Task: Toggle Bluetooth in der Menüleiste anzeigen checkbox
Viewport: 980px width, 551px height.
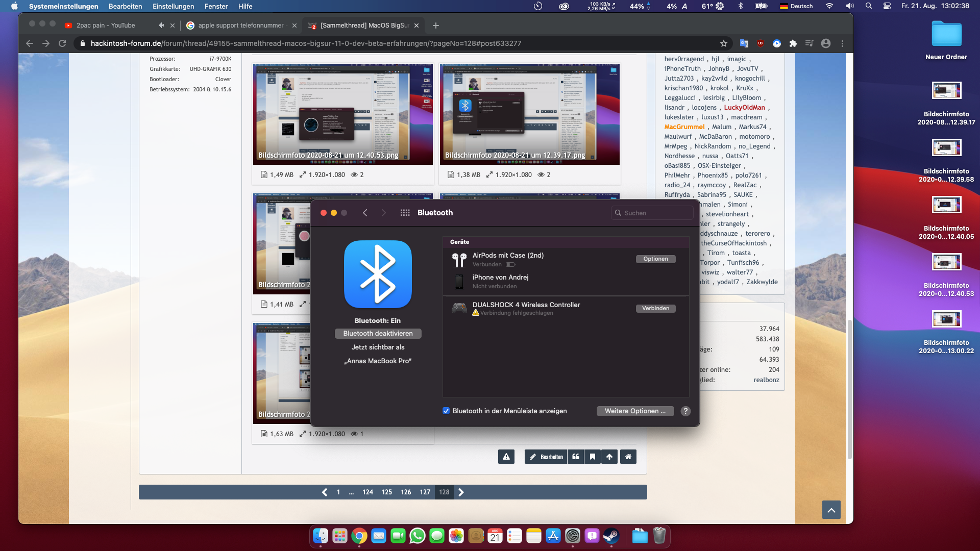Action: point(446,411)
